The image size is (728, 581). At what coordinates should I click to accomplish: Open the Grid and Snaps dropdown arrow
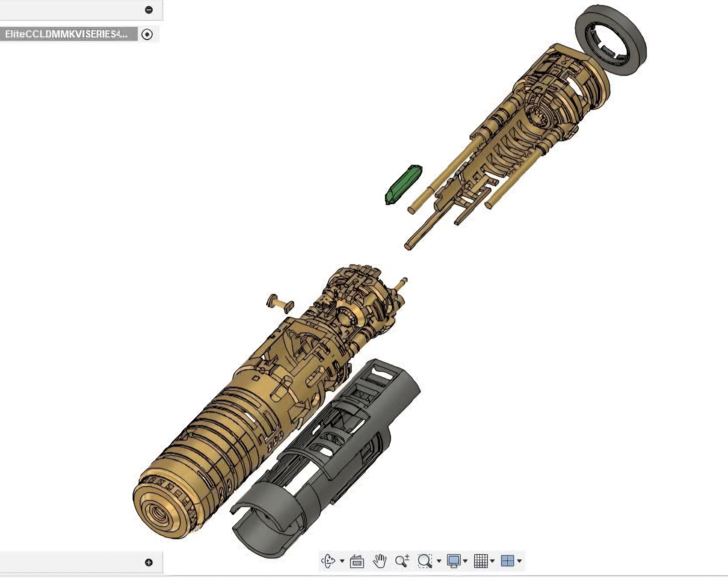click(492, 561)
